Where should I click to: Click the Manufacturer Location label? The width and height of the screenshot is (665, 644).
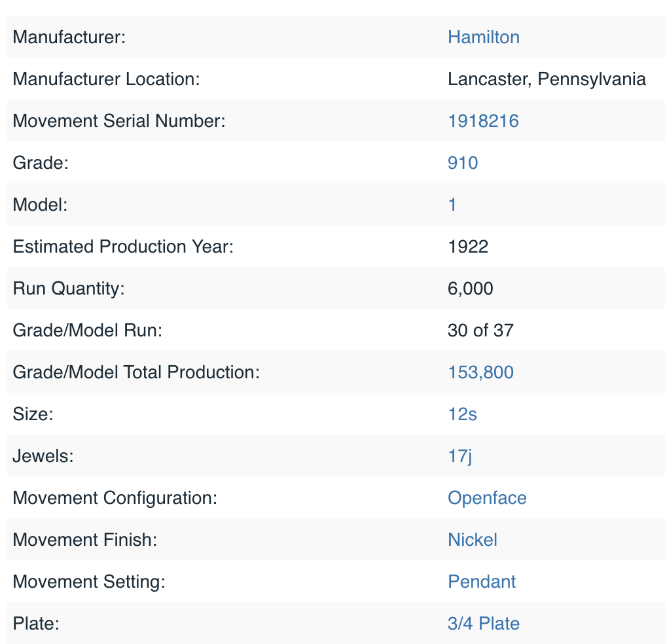tap(106, 79)
